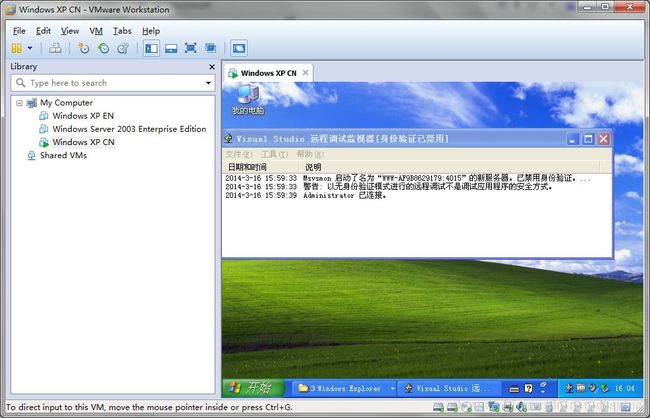650x418 pixels.
Task: Click the message log status icon
Action: point(626,407)
